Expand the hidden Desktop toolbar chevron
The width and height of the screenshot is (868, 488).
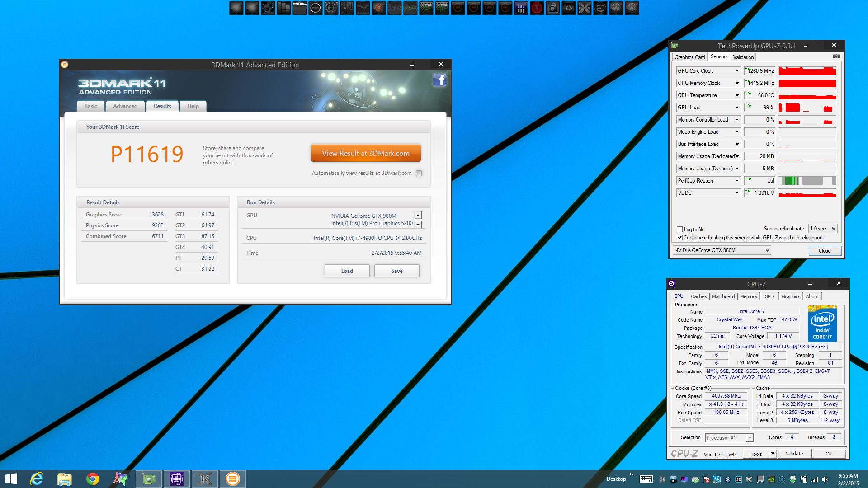pyautogui.click(x=632, y=474)
